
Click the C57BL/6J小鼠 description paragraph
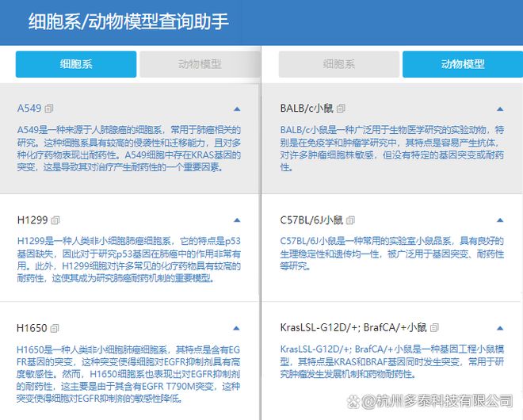[x=392, y=254]
